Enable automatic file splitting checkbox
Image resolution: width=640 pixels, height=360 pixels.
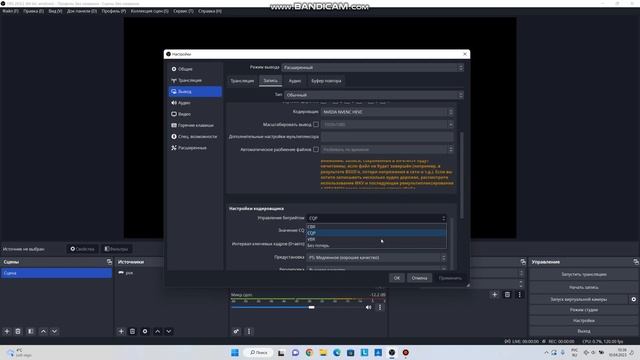pyautogui.click(x=316, y=150)
